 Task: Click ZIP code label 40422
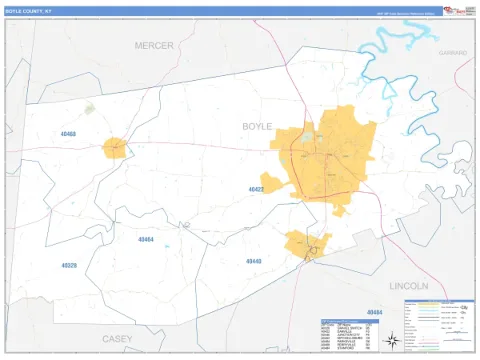tap(256, 189)
